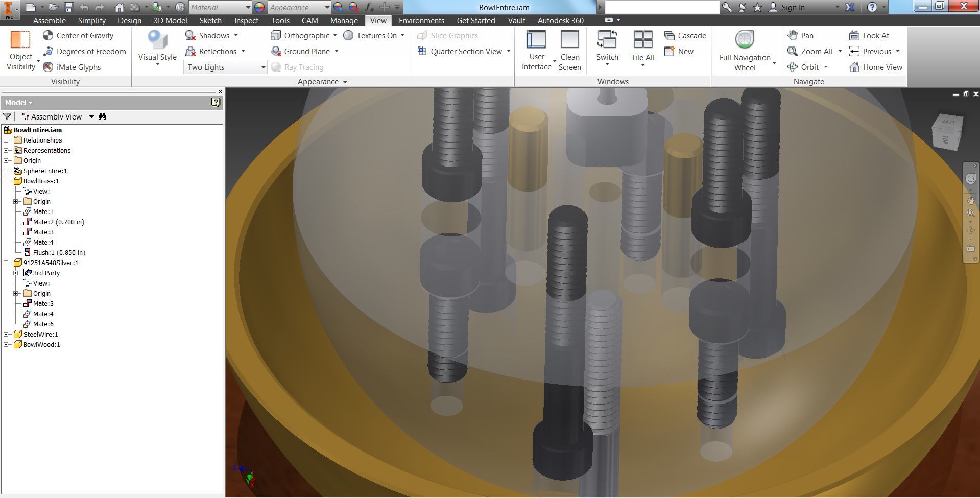Screen dimensions: 980x498
Task: Click the New file icon
Action: click(x=31, y=7)
